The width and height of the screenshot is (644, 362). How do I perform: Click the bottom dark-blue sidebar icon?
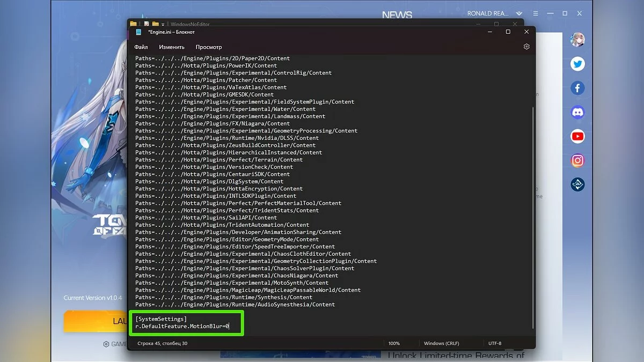point(577,184)
